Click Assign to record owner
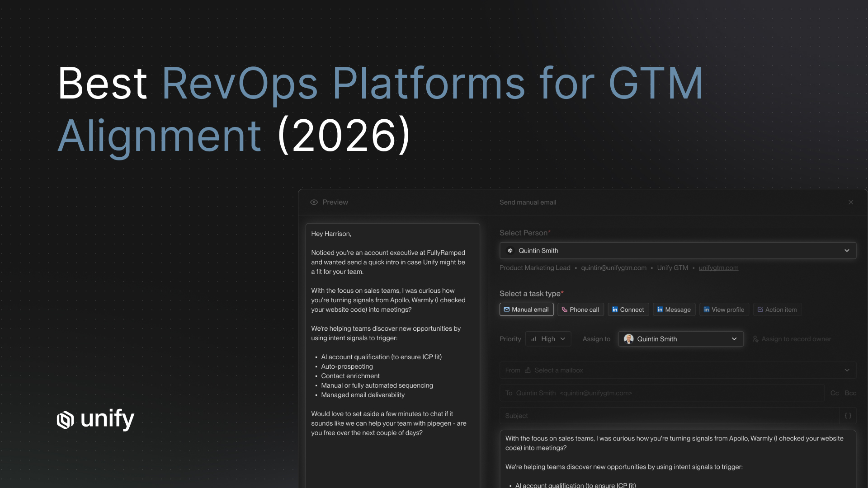The width and height of the screenshot is (868, 488). (792, 339)
